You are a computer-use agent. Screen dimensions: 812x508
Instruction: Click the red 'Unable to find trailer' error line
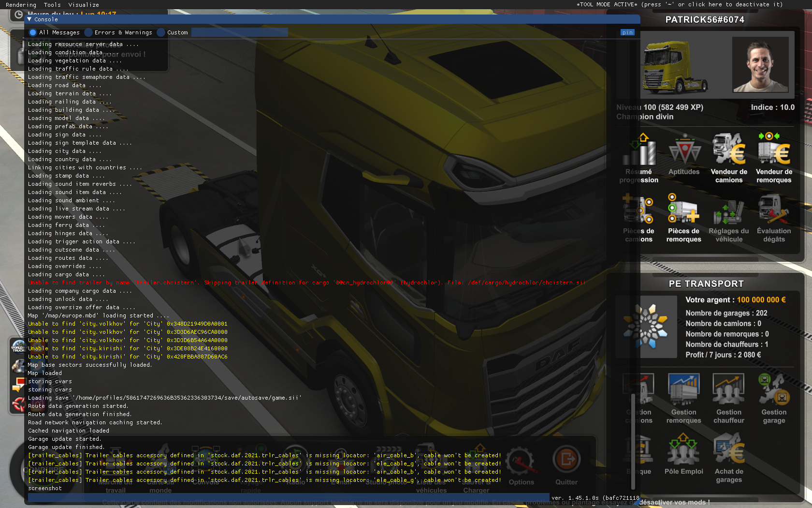[x=307, y=283]
